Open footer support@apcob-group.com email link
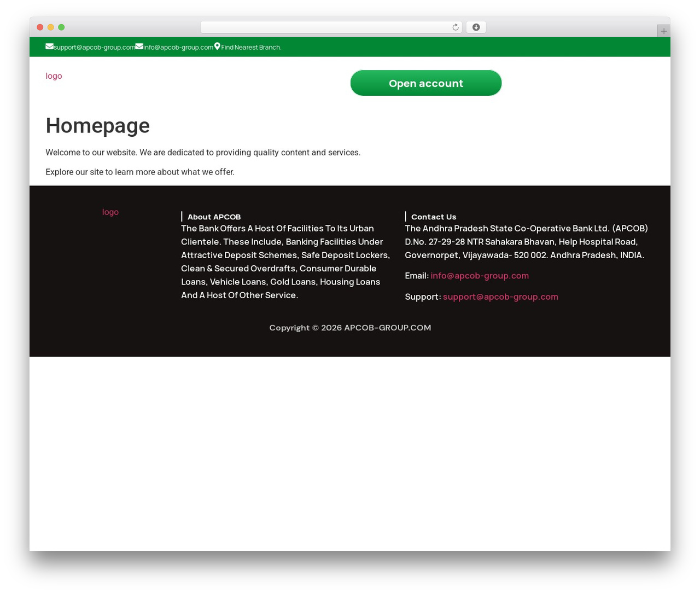This screenshot has width=700, height=593. pos(500,297)
